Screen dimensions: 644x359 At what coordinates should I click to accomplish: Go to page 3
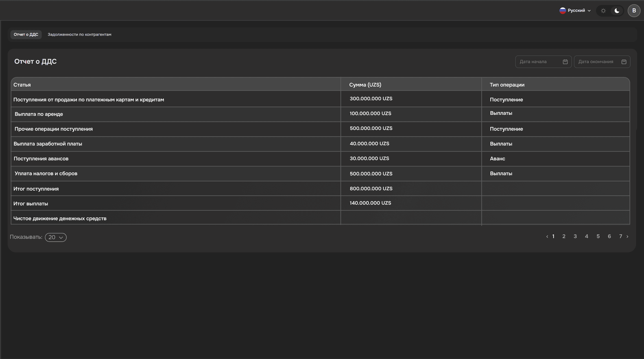click(575, 236)
